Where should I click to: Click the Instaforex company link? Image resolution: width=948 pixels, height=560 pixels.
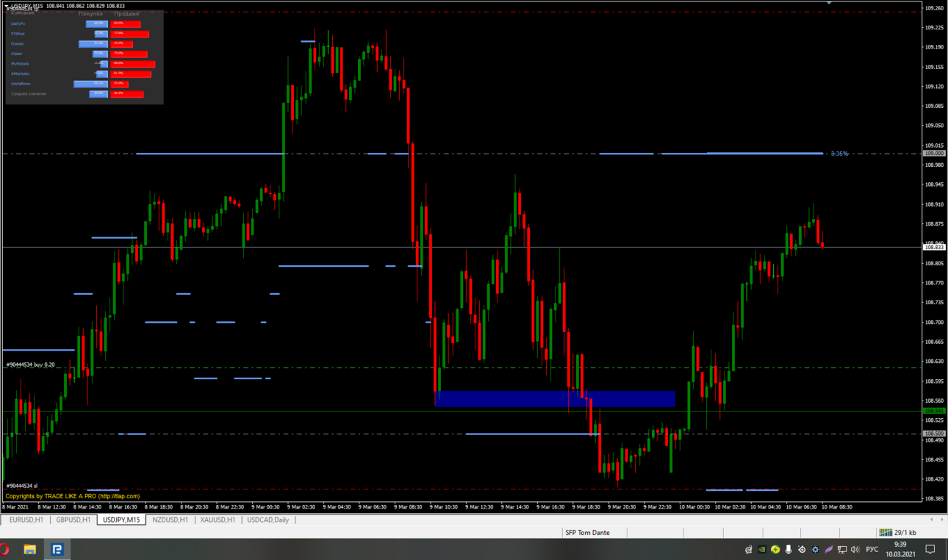pyautogui.click(x=21, y=84)
